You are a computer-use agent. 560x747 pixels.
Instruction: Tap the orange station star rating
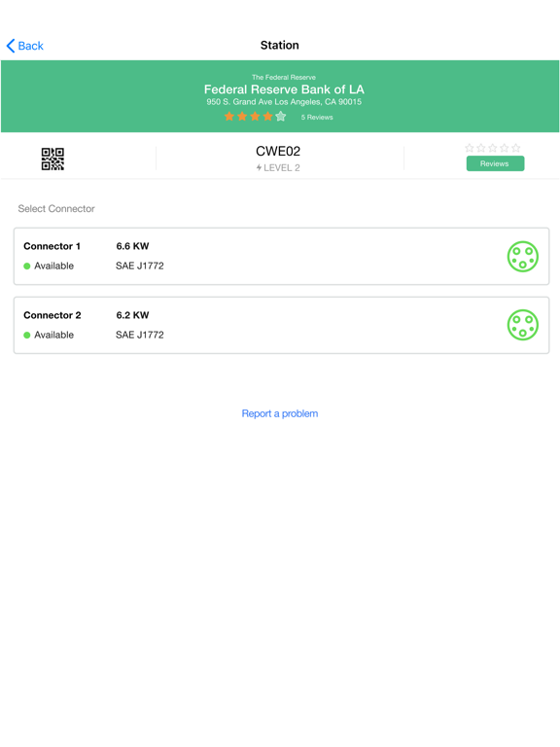[255, 117]
